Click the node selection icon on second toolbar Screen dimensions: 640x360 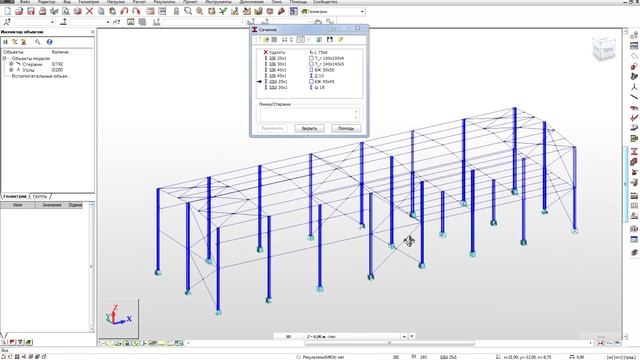tap(7, 22)
